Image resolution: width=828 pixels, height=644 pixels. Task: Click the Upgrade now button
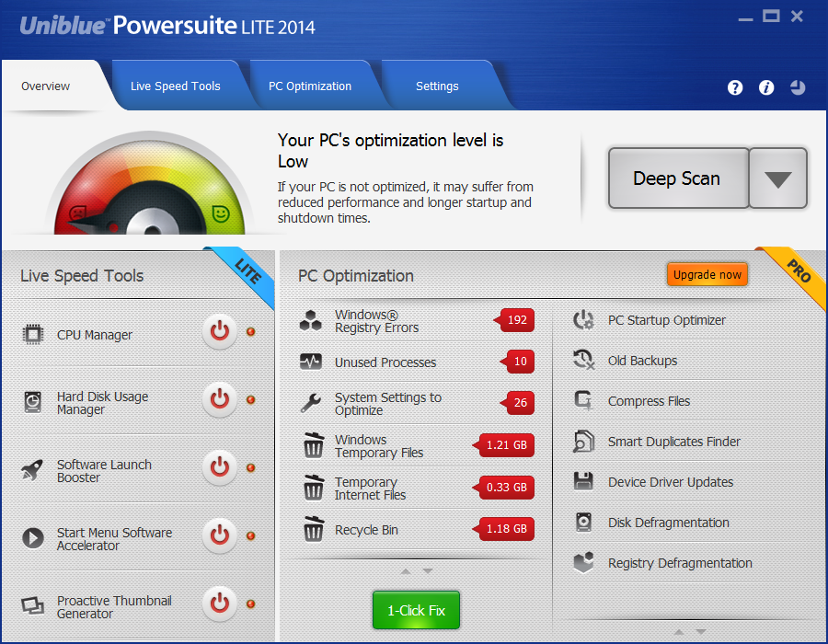[x=707, y=274]
